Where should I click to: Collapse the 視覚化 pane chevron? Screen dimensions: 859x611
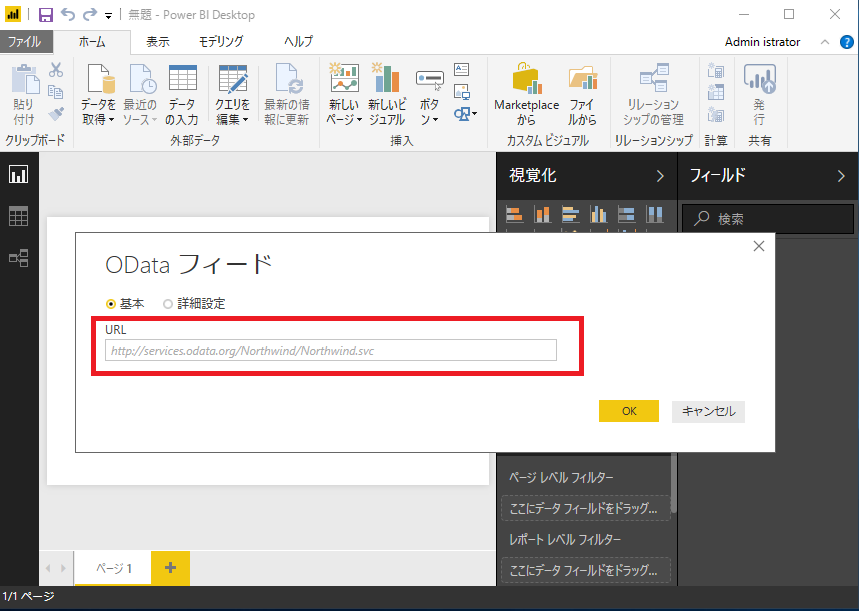coord(660,176)
